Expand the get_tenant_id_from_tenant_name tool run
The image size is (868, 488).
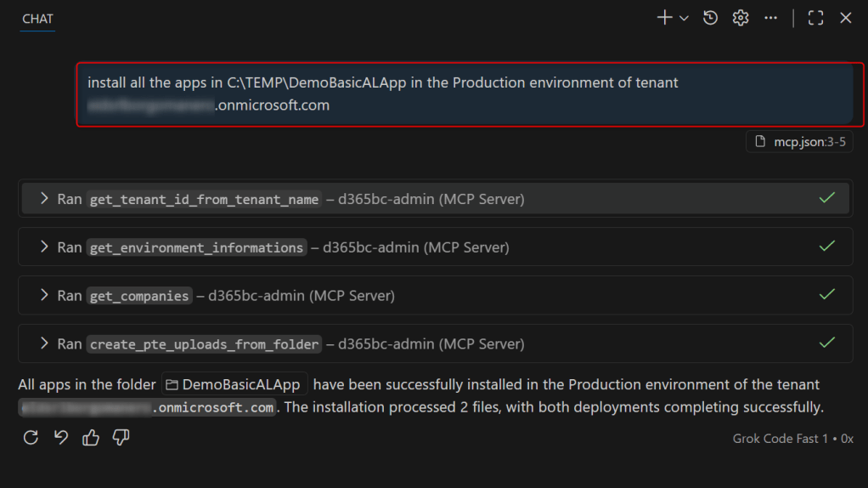[45, 199]
